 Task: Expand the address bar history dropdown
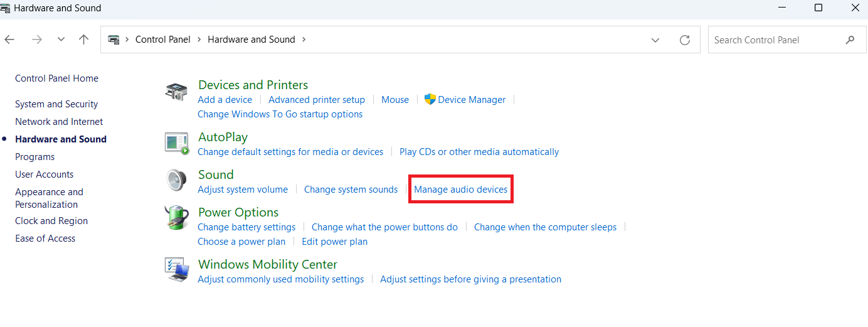pyautogui.click(x=655, y=40)
